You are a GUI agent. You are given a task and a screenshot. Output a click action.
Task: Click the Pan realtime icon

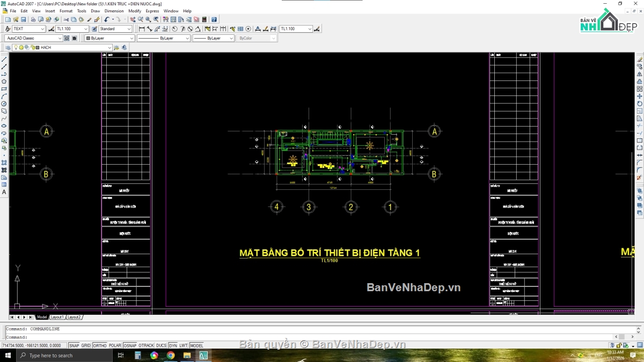[x=133, y=20]
